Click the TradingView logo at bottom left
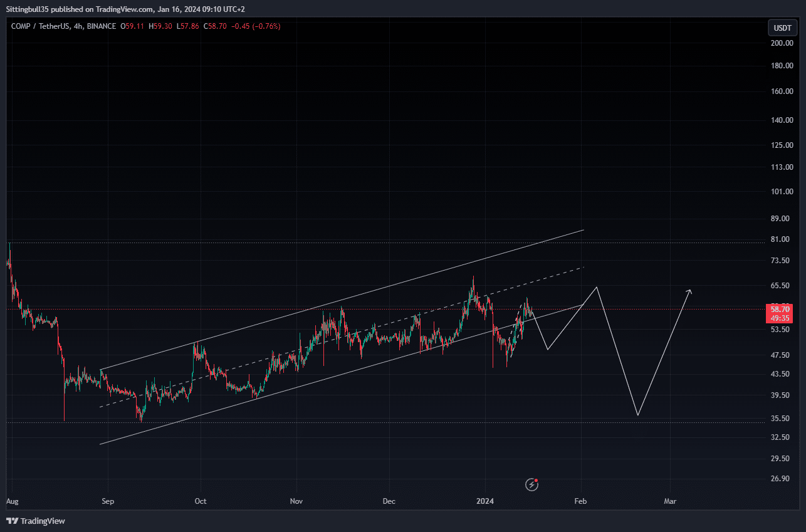The height and width of the screenshot is (532, 806). (36, 521)
